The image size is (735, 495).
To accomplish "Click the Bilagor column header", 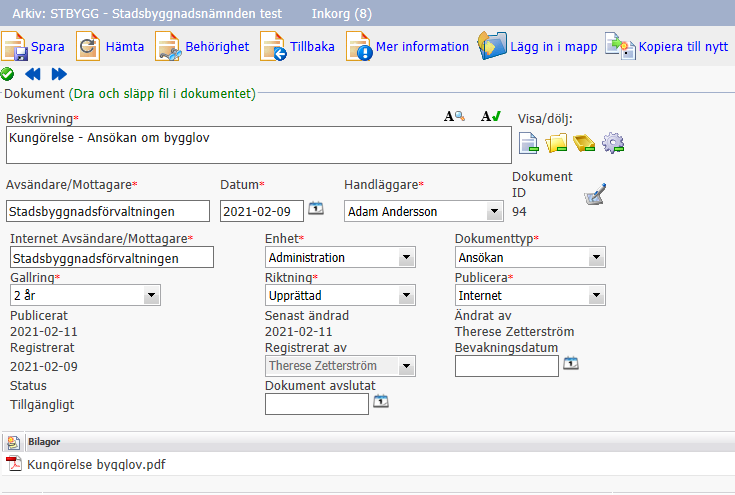I will point(44,442).
